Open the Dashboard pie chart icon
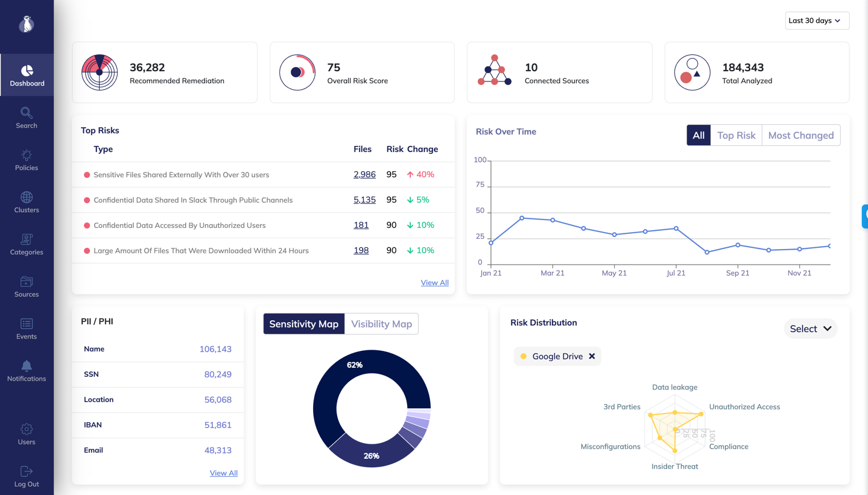The image size is (868, 495). pyautogui.click(x=27, y=71)
